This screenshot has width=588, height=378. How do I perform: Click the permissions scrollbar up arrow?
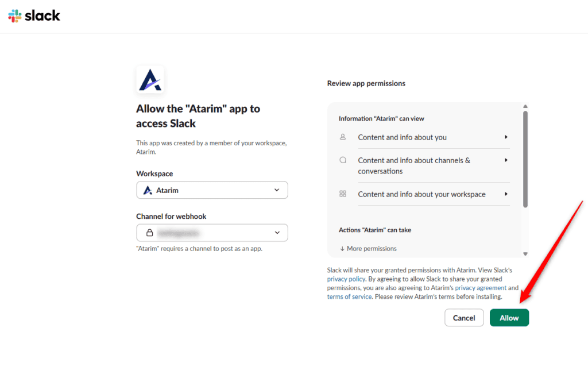(525, 106)
